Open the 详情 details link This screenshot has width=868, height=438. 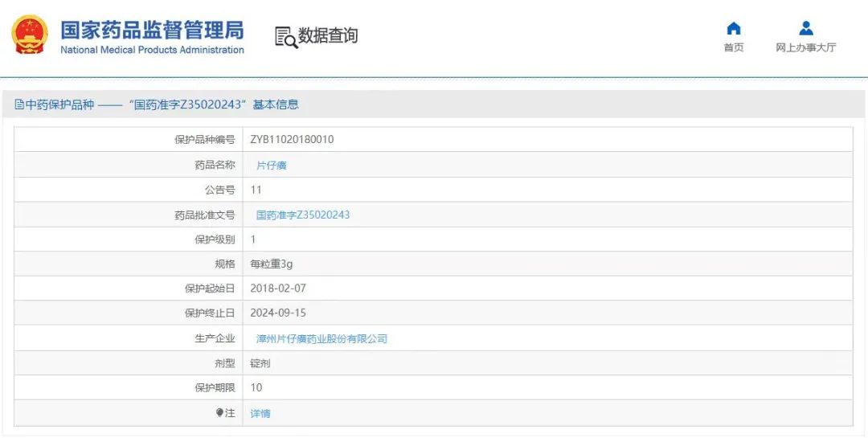point(260,414)
